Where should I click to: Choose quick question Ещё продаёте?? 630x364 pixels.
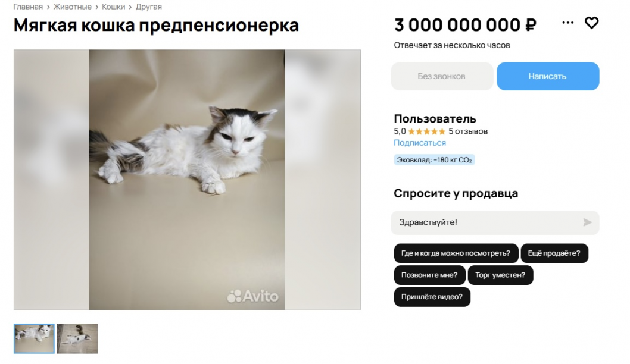pyautogui.click(x=554, y=253)
